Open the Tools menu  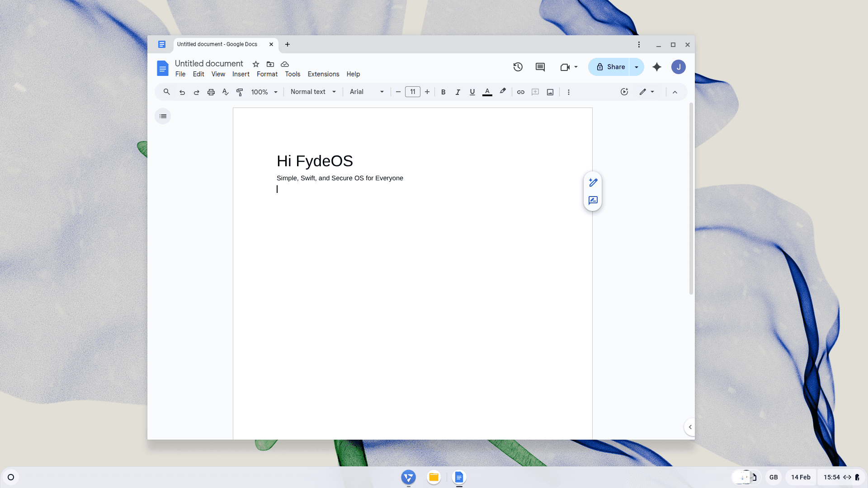click(292, 74)
